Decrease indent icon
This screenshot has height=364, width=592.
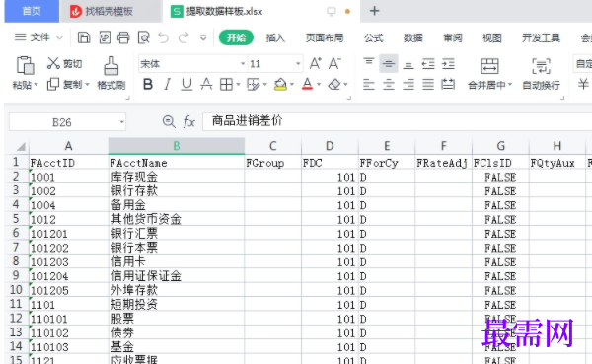click(428, 64)
